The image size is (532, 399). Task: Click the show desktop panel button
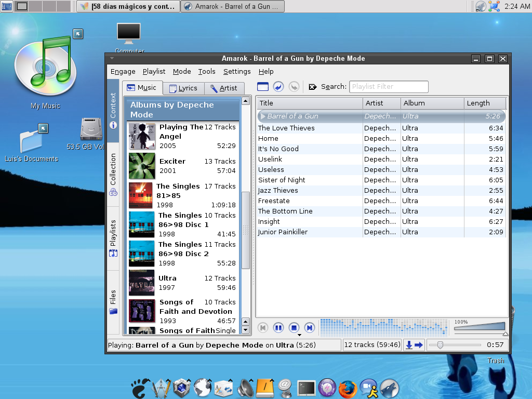[6, 6]
